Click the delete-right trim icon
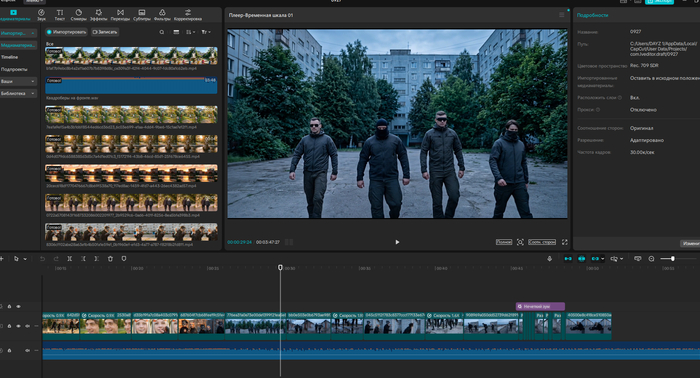This screenshot has height=378, width=700. click(x=96, y=258)
